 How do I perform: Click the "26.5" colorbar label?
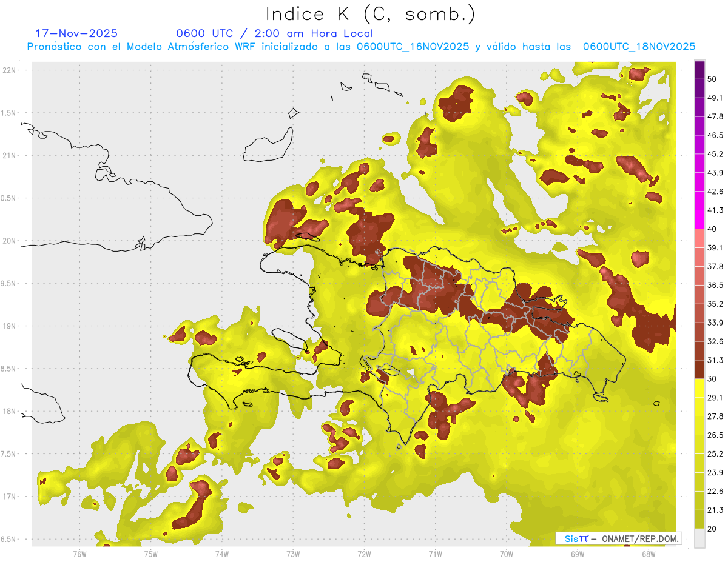coord(715,435)
